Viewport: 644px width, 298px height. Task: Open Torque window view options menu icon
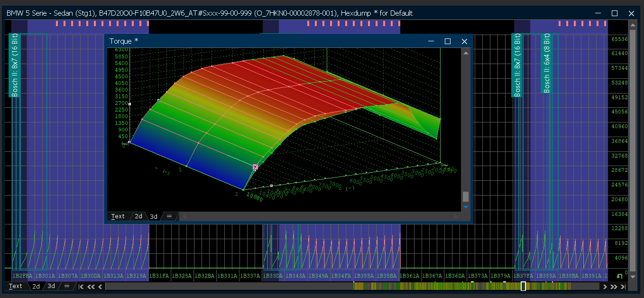click(x=169, y=216)
